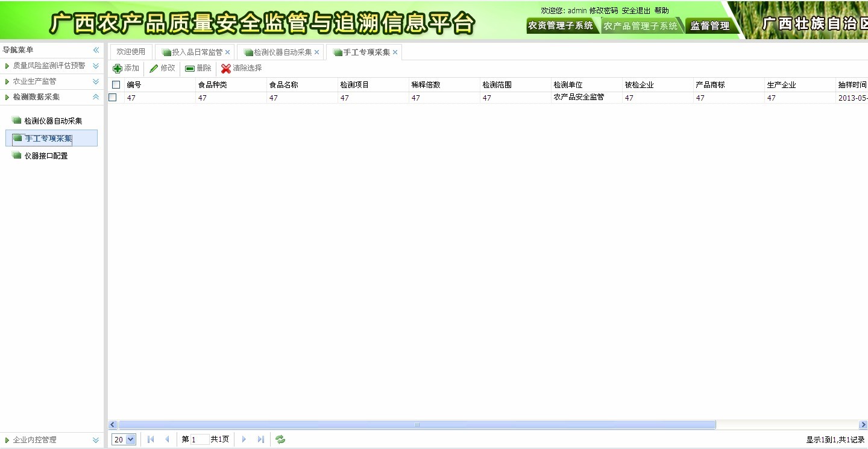
Task: Collapse the navigation menu panel
Action: [x=96, y=50]
